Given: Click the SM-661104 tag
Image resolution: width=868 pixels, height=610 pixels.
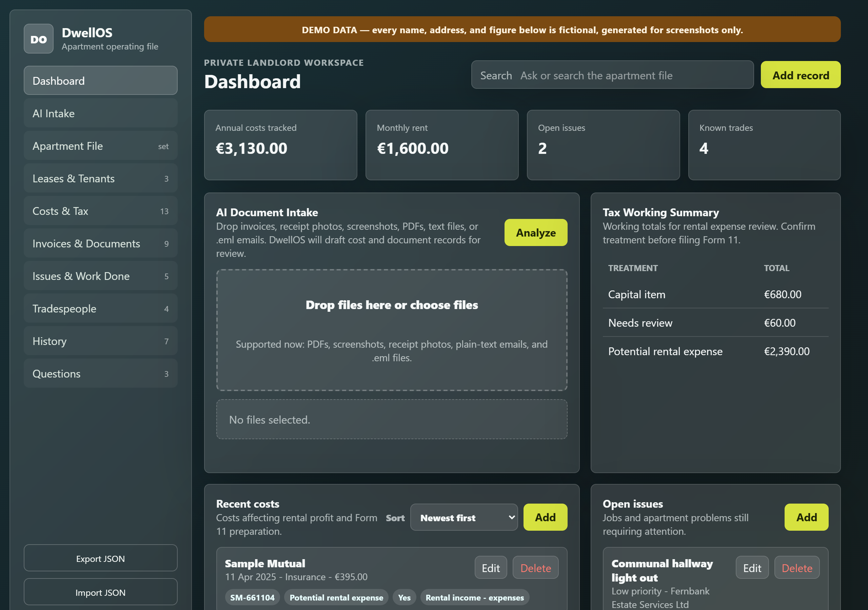Looking at the screenshot, I should click(253, 597).
